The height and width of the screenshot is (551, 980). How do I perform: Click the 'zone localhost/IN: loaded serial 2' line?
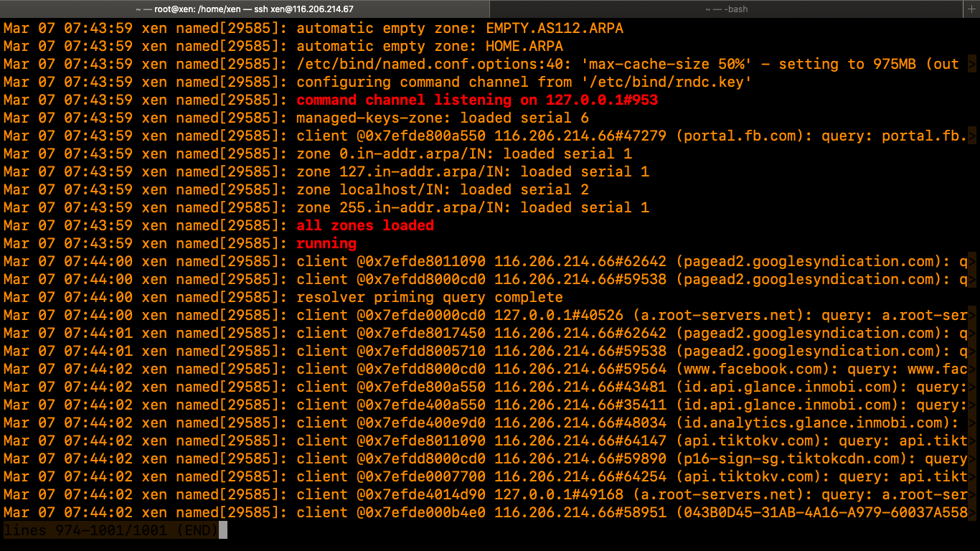click(x=443, y=190)
